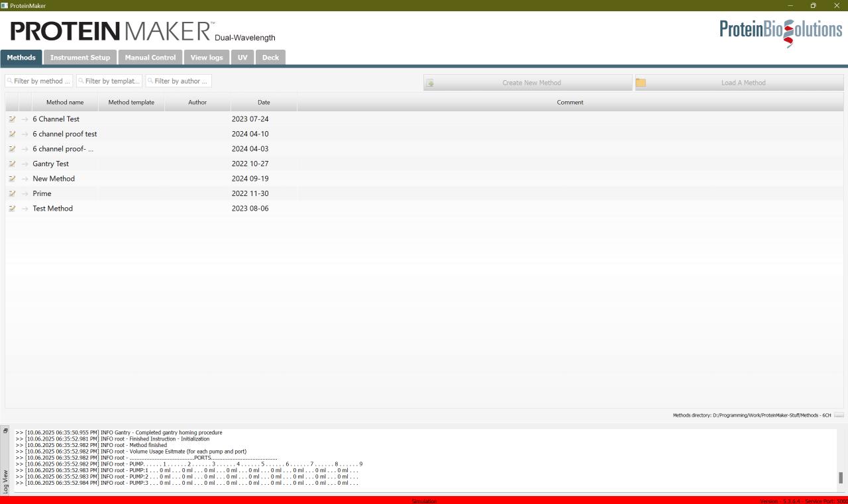This screenshot has height=504, width=848.
Task: Select the Gantry Test method name
Action: (x=50, y=164)
